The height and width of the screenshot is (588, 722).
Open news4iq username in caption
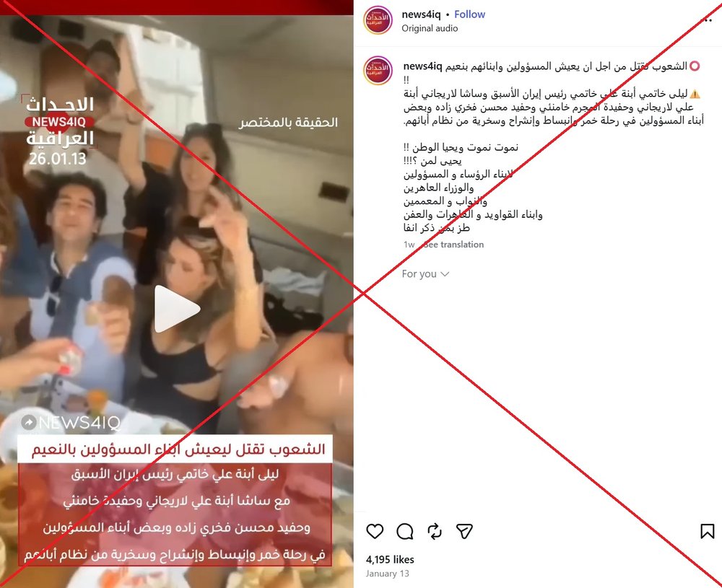422,66
